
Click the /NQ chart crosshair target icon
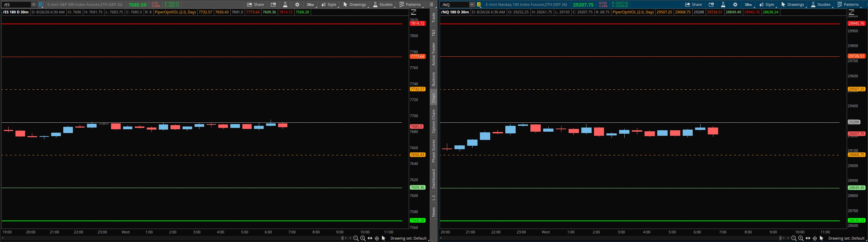815,238
